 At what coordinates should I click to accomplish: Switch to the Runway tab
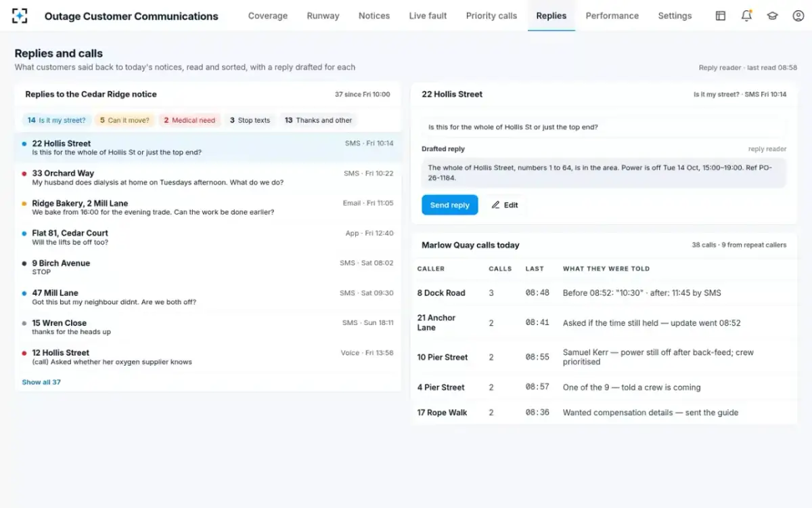pos(323,16)
